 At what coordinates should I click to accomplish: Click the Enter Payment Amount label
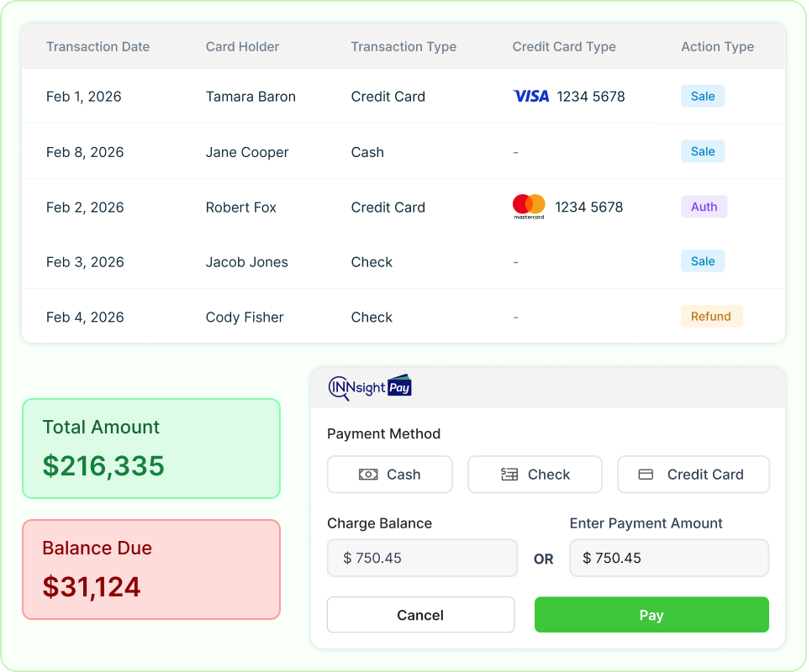(646, 523)
